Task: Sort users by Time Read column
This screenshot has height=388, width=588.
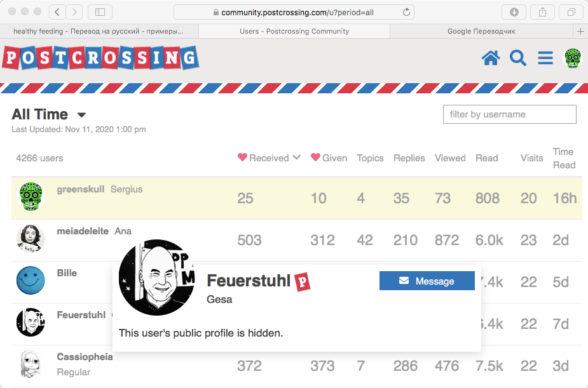Action: [564, 158]
